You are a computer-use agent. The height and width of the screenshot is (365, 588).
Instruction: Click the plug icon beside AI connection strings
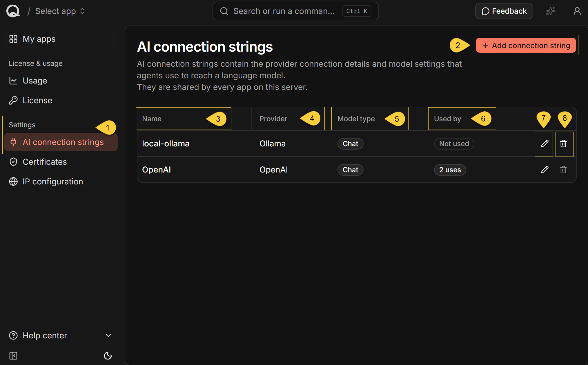click(x=13, y=142)
